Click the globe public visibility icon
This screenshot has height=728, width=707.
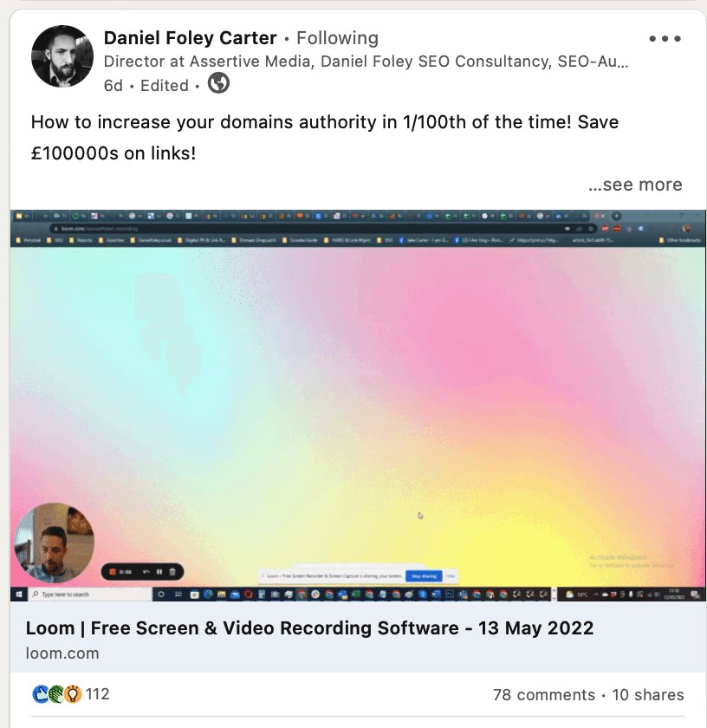(x=218, y=83)
